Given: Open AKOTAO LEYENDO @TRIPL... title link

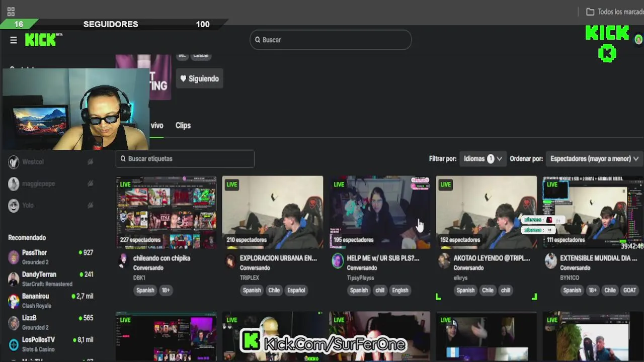Looking at the screenshot, I should [x=492, y=258].
